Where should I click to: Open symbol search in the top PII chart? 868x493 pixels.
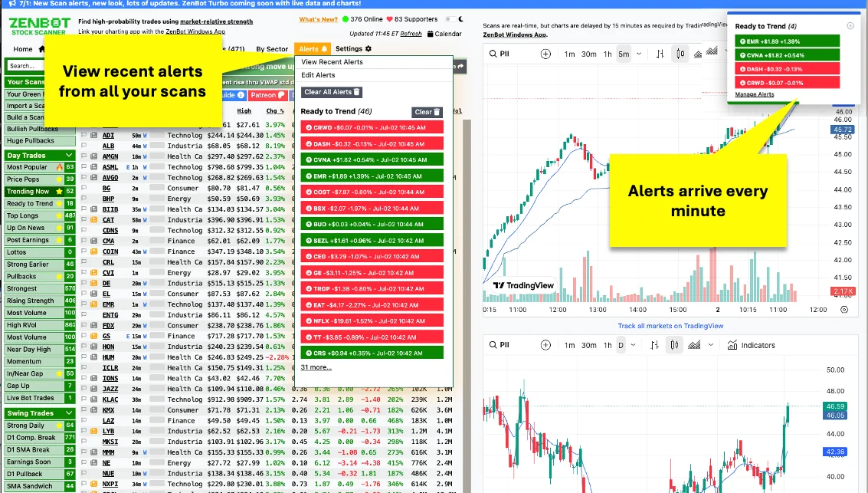499,54
